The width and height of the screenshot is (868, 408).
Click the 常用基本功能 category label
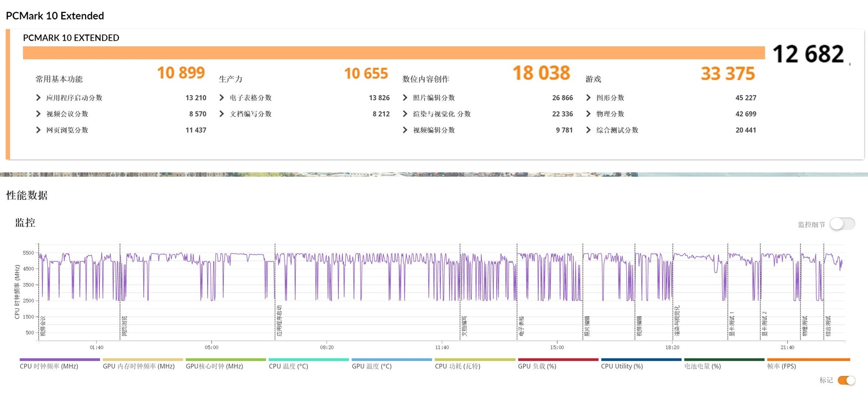tap(59, 79)
